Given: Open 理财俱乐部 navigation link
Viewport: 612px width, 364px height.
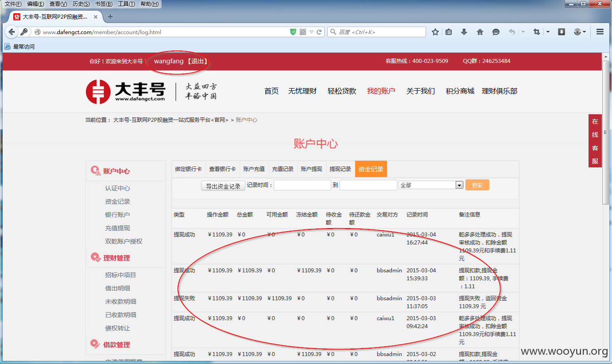Looking at the screenshot, I should 500,91.
